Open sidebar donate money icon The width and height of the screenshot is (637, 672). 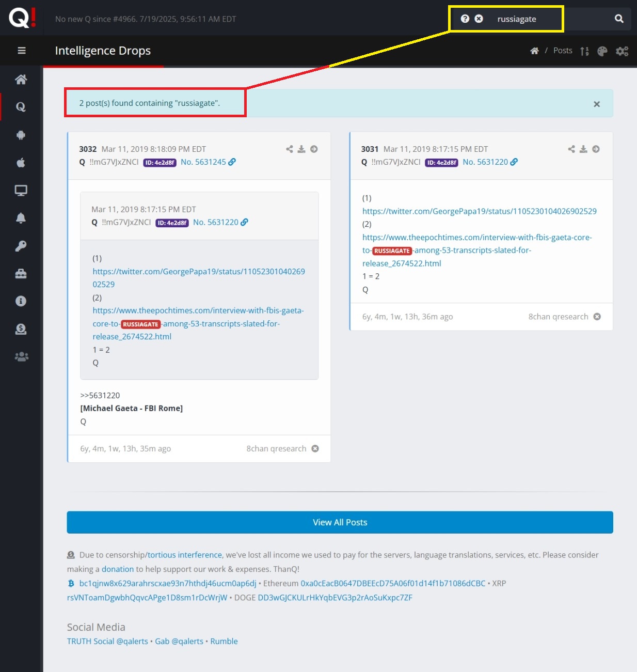point(21,329)
